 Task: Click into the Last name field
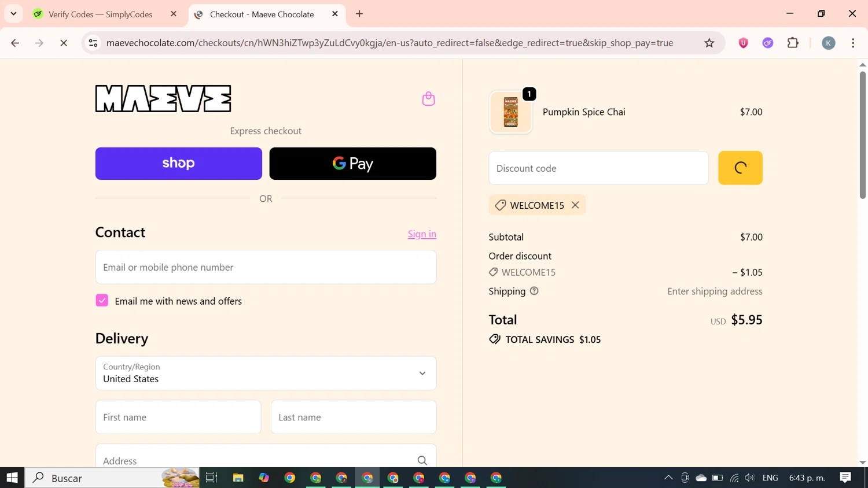point(354,417)
